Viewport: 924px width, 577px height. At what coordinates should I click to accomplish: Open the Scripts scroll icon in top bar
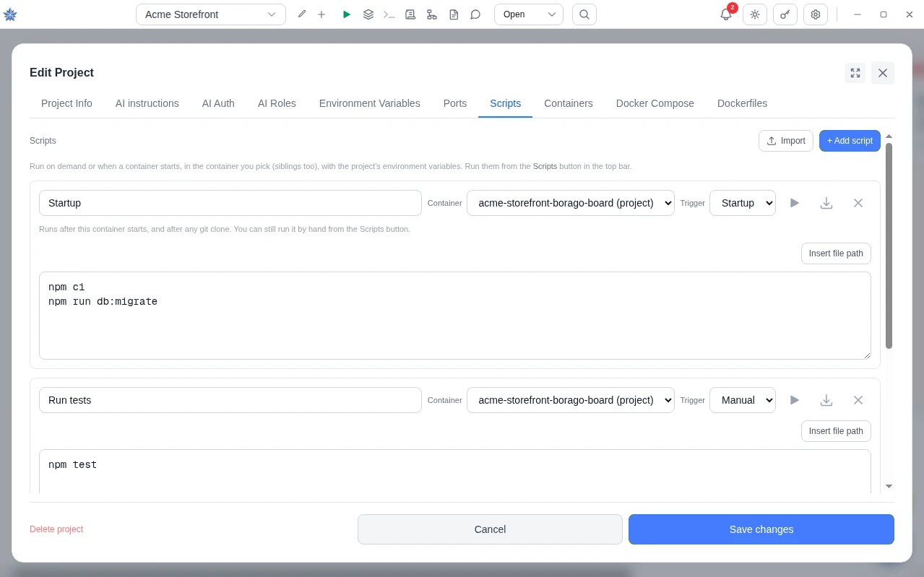pyautogui.click(x=410, y=14)
